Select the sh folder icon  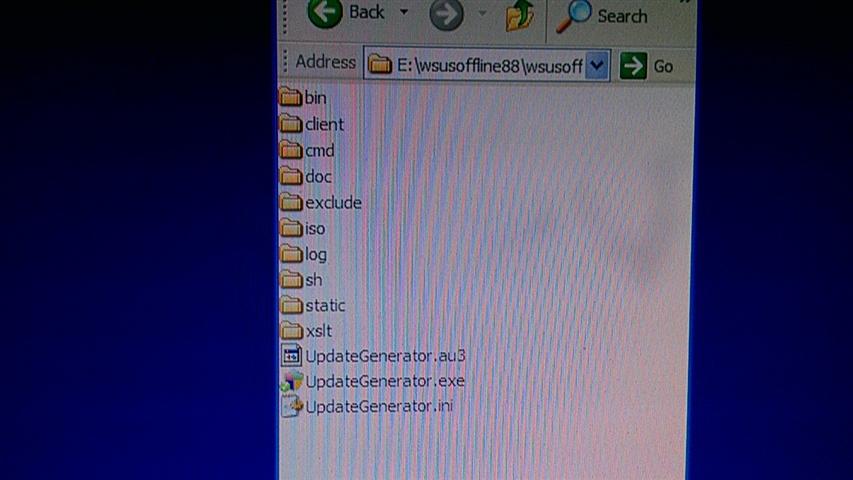tap(292, 279)
